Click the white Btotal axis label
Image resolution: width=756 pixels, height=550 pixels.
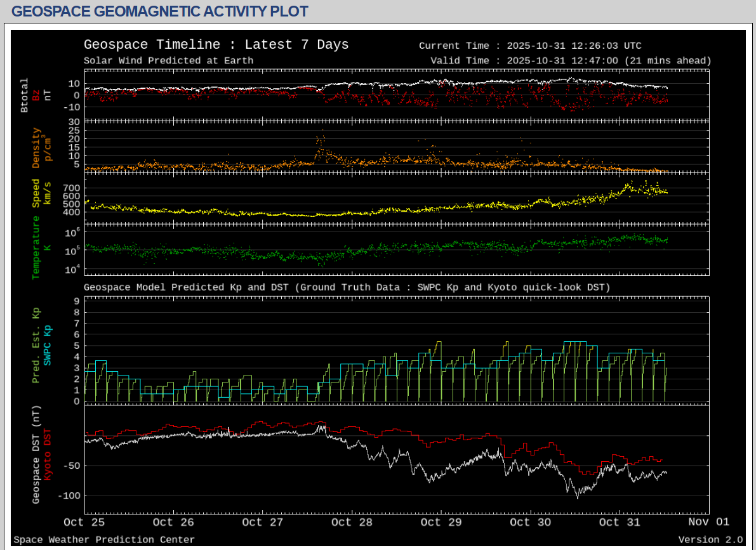click(25, 95)
